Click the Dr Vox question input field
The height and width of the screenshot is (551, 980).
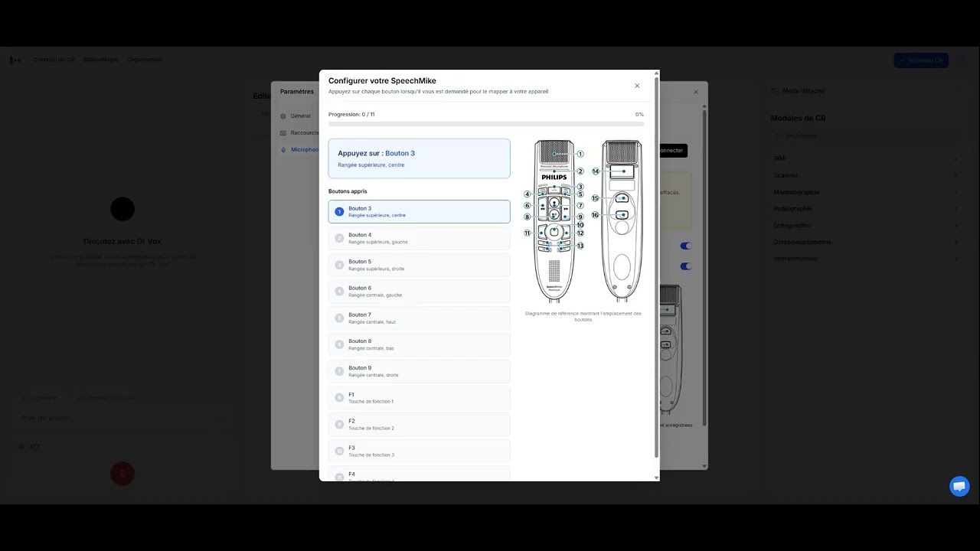(122, 419)
